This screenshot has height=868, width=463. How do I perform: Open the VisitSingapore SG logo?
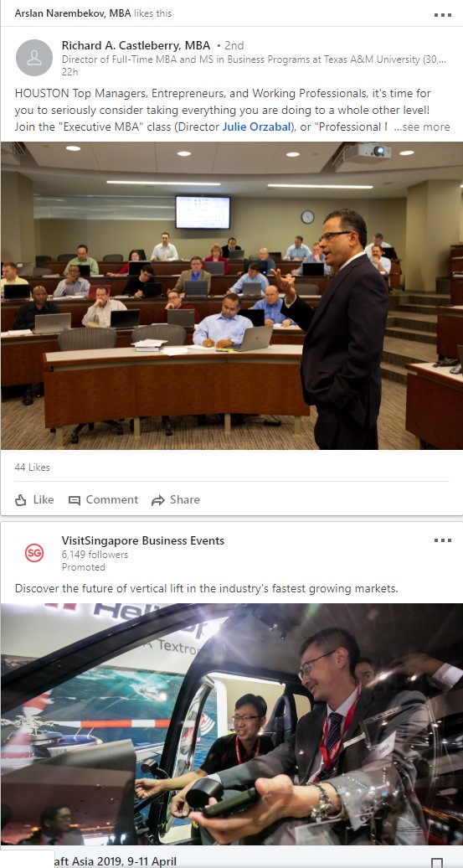pyautogui.click(x=34, y=553)
